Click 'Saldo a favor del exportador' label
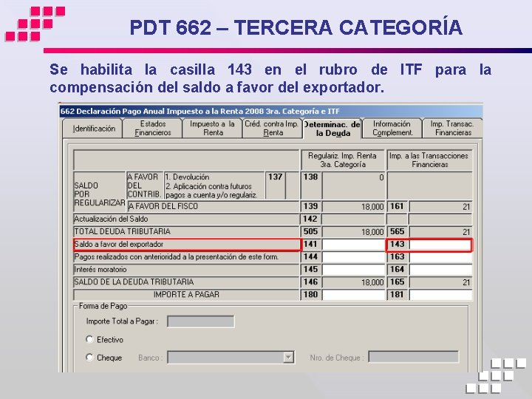This screenshot has height=399, width=532. coord(118,245)
